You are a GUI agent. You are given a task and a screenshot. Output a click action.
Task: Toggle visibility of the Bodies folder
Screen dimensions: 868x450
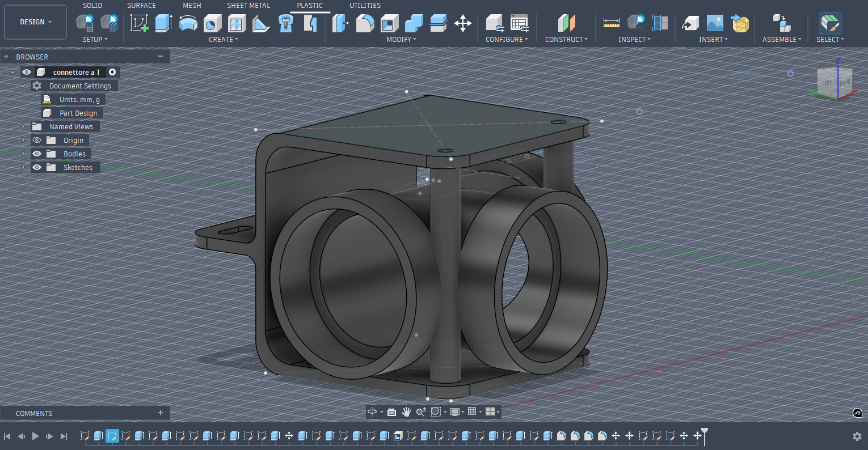(37, 154)
